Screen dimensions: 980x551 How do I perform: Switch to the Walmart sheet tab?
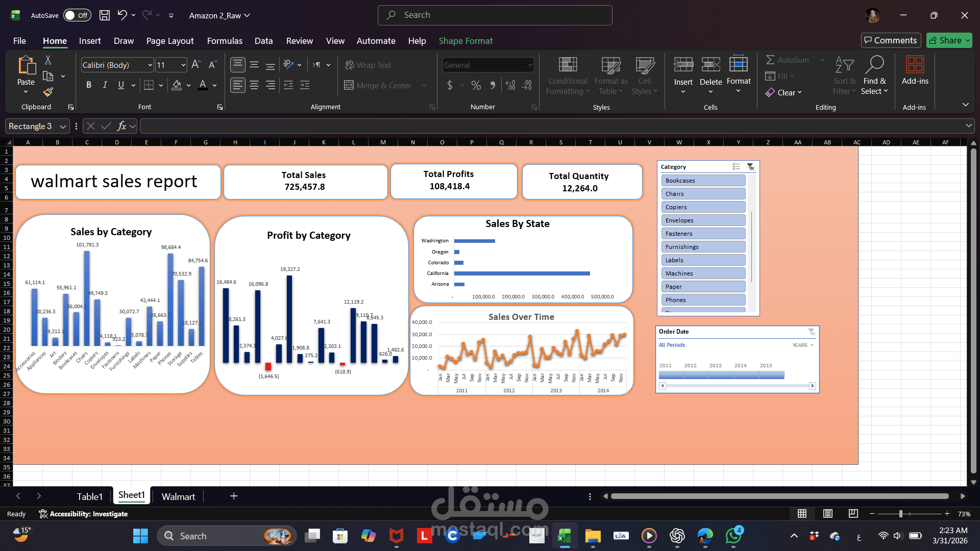(x=178, y=496)
